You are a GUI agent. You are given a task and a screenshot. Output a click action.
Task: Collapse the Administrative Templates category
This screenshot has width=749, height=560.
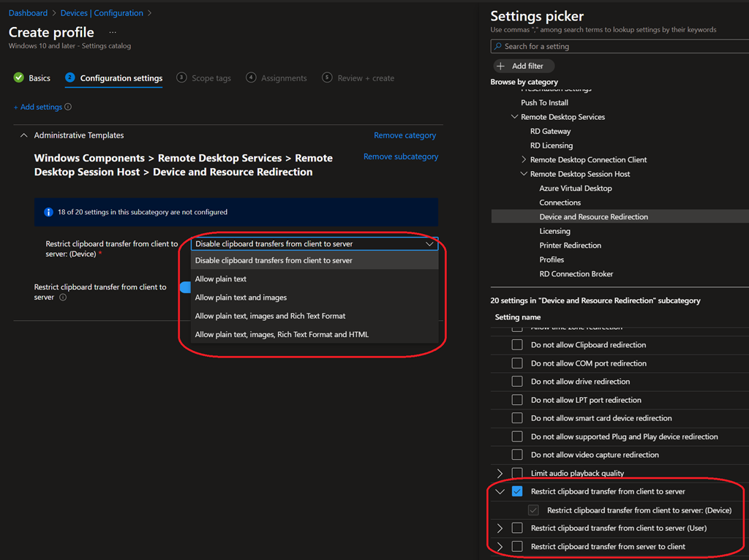(x=23, y=135)
